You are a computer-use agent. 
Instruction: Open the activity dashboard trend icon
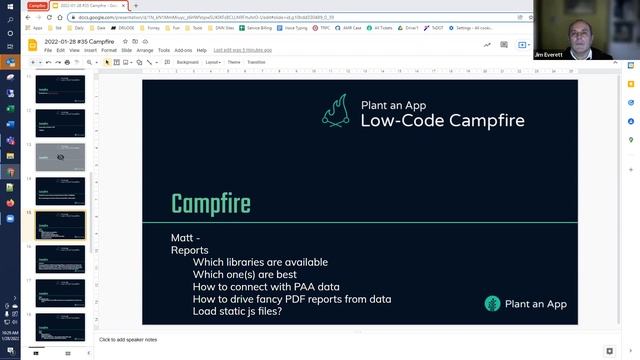[x=487, y=45]
